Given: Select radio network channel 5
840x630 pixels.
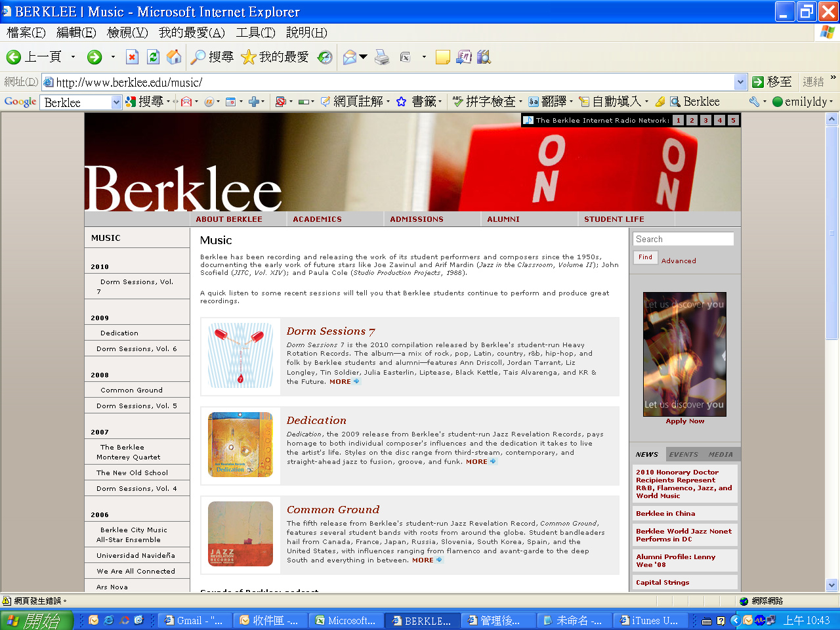Looking at the screenshot, I should point(733,120).
